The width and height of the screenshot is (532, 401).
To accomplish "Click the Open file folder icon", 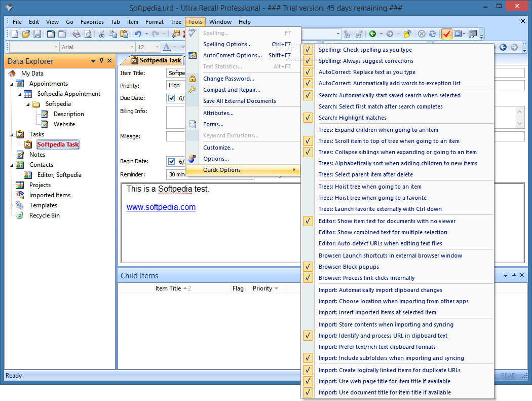I will tap(26, 34).
